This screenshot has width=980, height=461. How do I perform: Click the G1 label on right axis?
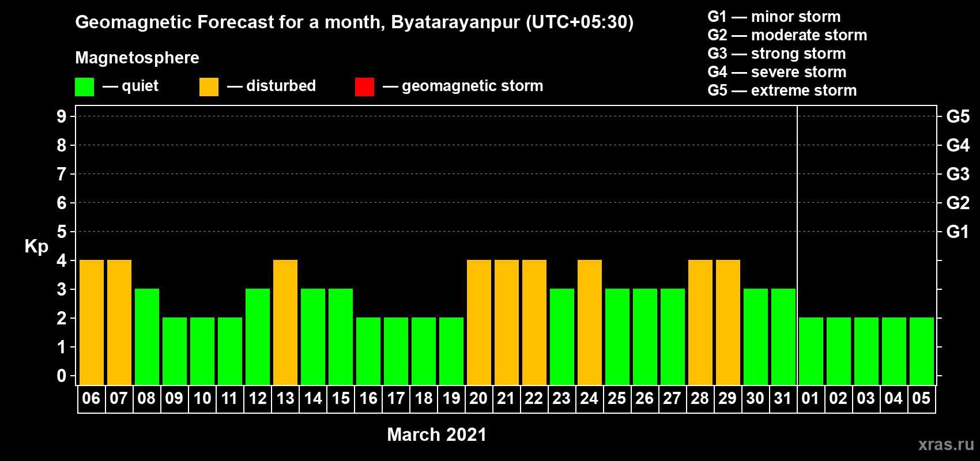tap(958, 232)
